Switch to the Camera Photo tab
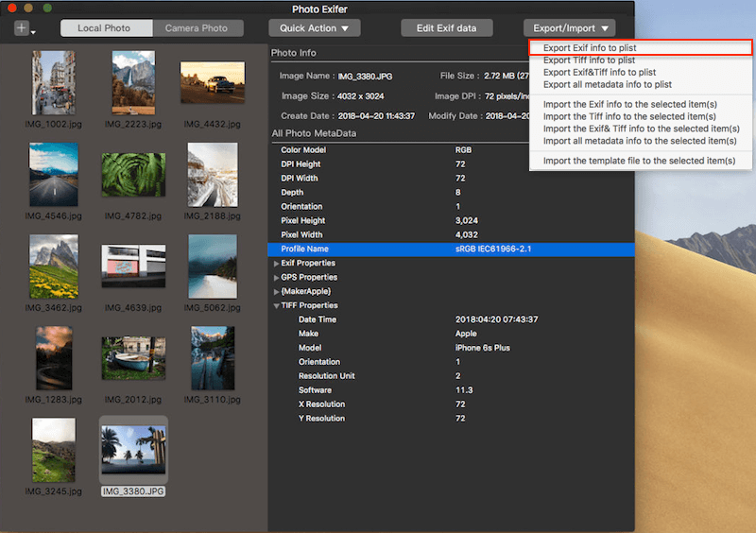The width and height of the screenshot is (756, 533). pyautogui.click(x=198, y=28)
